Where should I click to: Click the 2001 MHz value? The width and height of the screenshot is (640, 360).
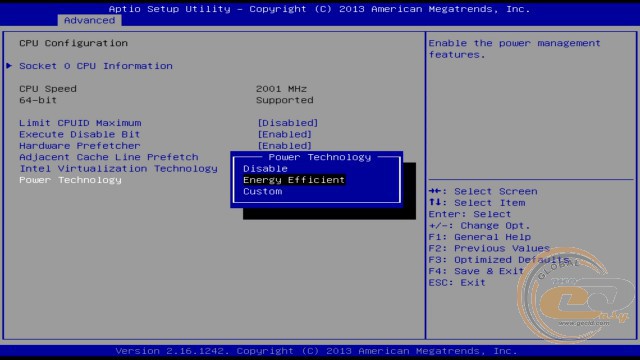pyautogui.click(x=281, y=89)
